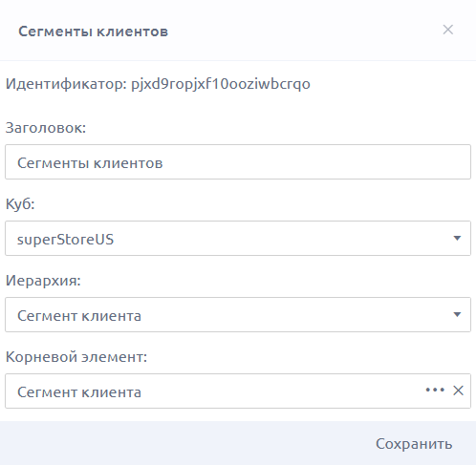Click the Корневой элемент field label
Image resolution: width=476 pixels, height=465 pixels.
point(76,357)
